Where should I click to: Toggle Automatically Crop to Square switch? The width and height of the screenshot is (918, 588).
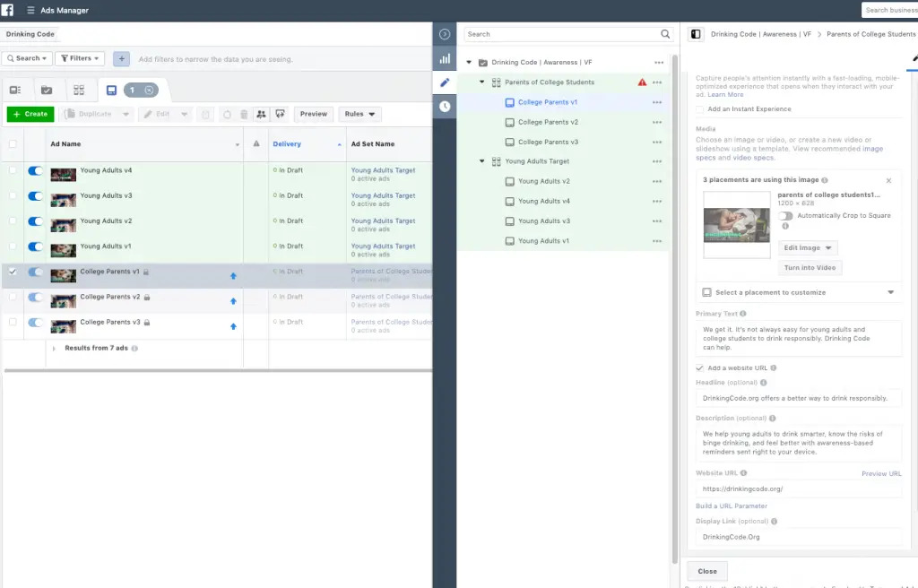point(785,215)
